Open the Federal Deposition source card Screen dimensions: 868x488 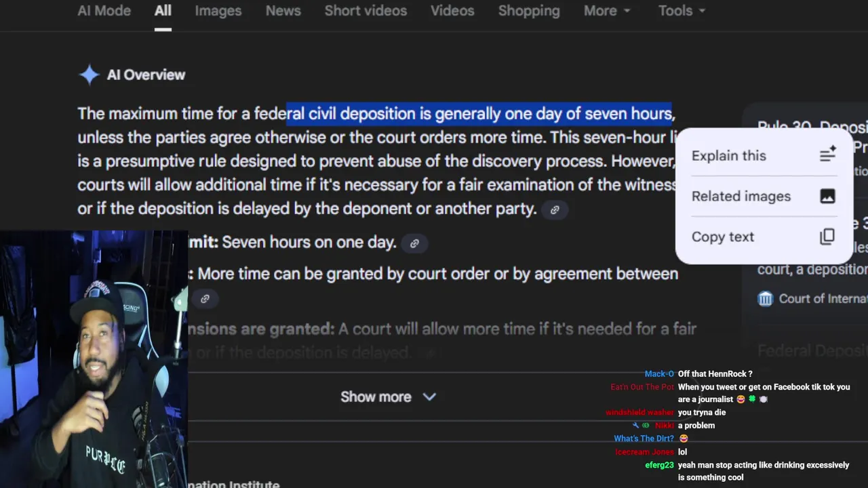point(812,351)
